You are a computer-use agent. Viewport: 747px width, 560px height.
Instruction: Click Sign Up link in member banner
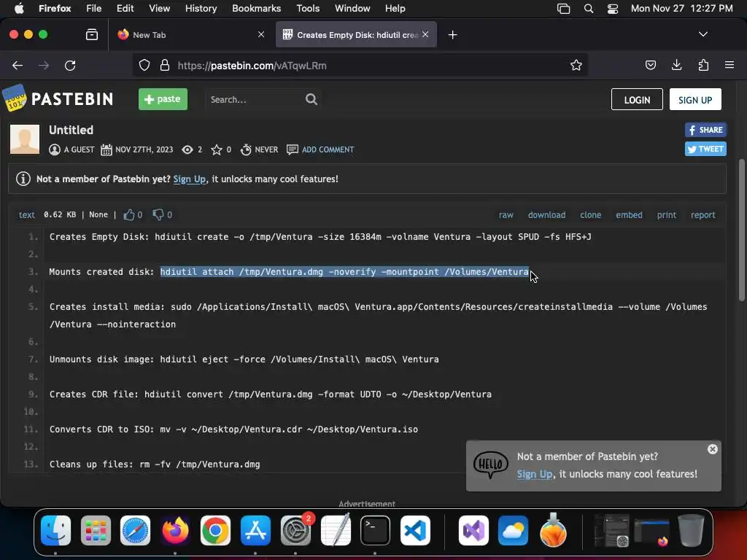(189, 179)
